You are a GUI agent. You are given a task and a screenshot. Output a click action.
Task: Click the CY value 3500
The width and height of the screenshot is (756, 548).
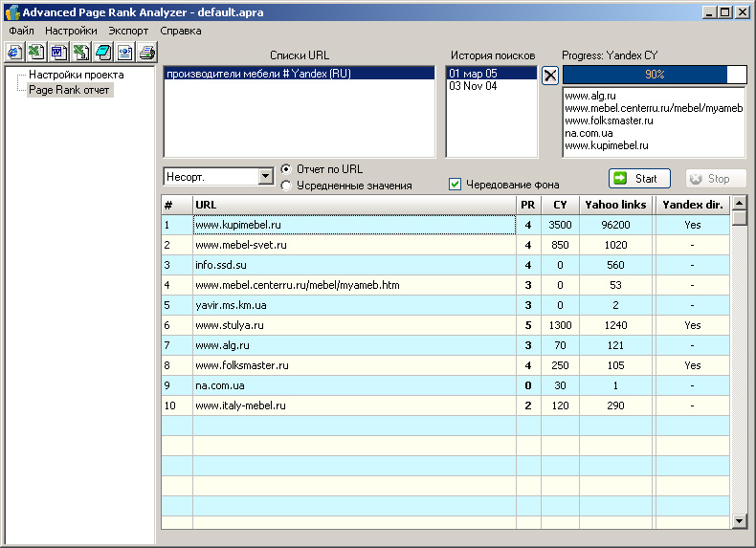(x=560, y=225)
